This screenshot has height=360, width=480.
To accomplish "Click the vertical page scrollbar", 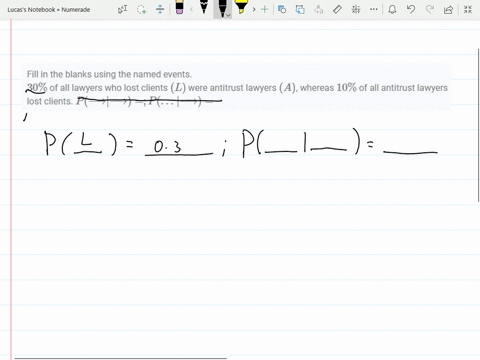I will 479,125.
